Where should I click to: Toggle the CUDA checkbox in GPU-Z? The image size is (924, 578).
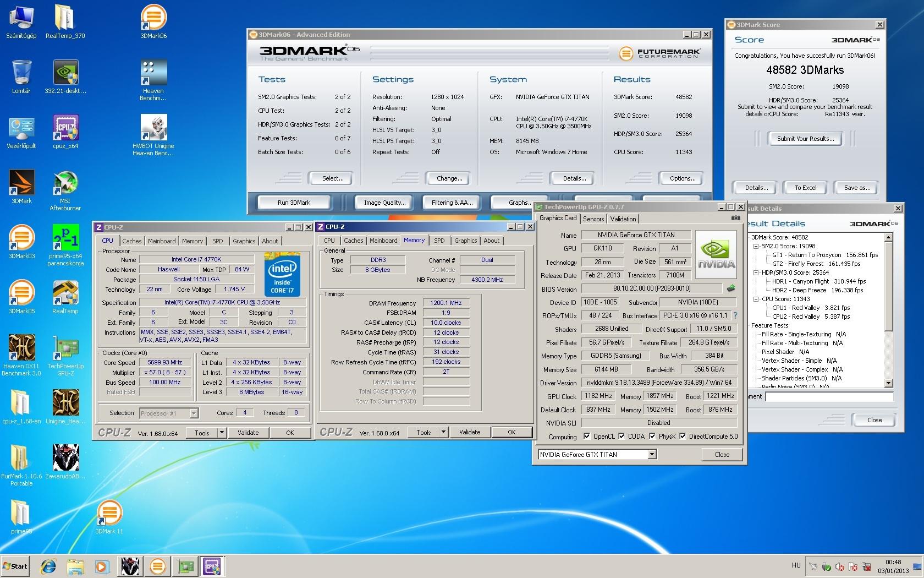621,437
